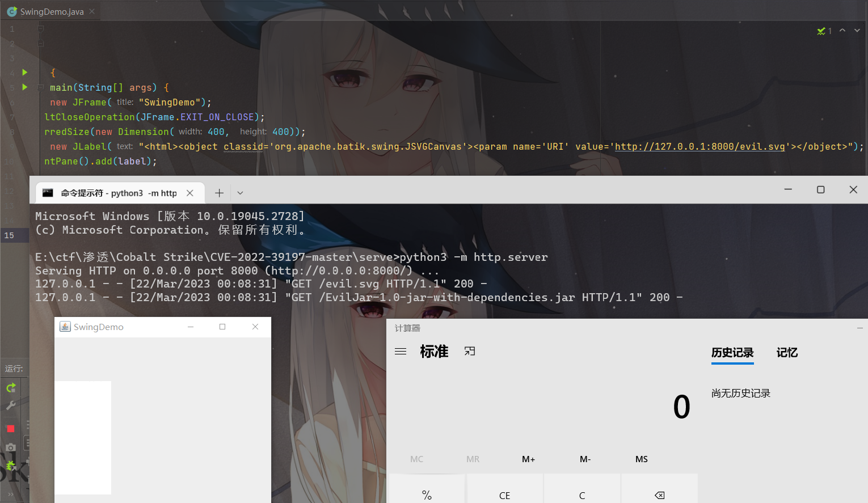Click EXIT_ON_CLOSE constant in code
Viewport: 868px width, 503px height.
(x=217, y=117)
